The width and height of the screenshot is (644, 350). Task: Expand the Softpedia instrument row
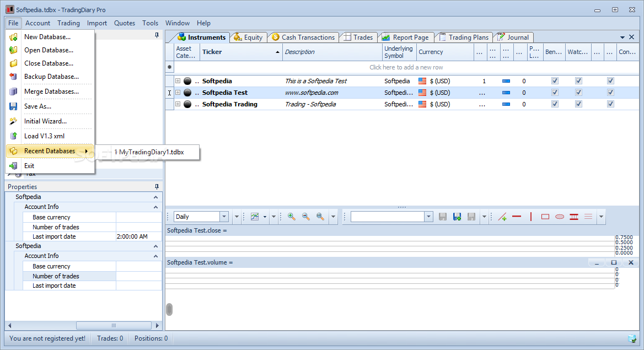(178, 81)
